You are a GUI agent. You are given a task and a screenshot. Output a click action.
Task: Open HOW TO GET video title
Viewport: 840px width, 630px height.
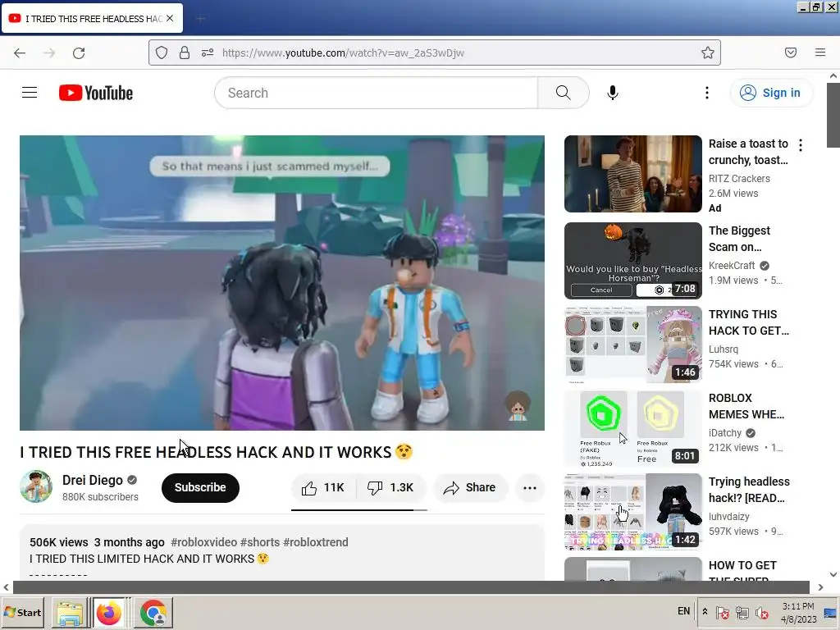[742, 572]
